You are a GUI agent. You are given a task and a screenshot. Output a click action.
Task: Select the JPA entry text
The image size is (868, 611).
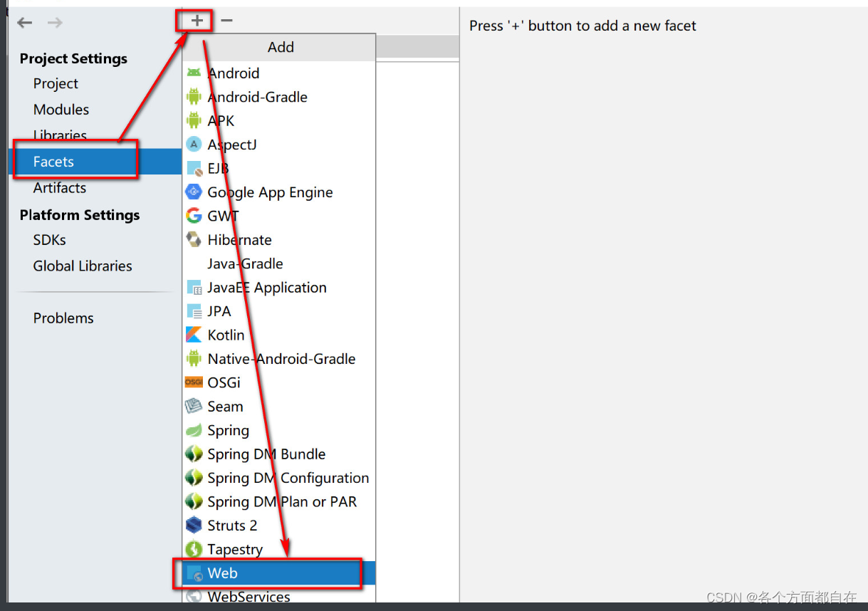[219, 311]
